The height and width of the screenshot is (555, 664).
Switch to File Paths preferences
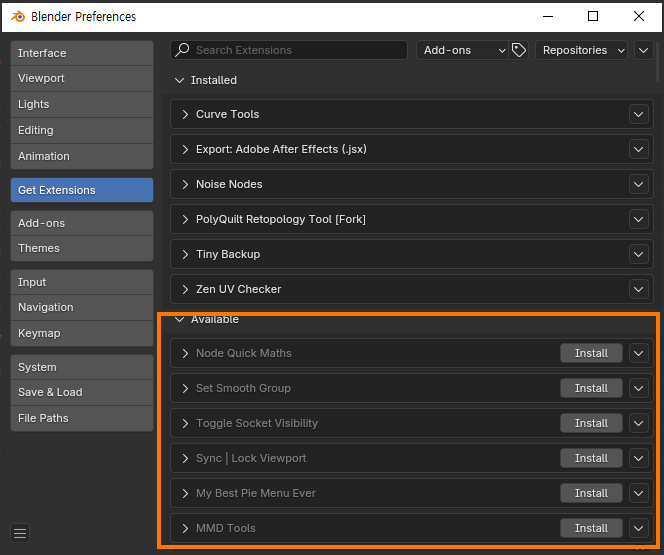click(82, 418)
